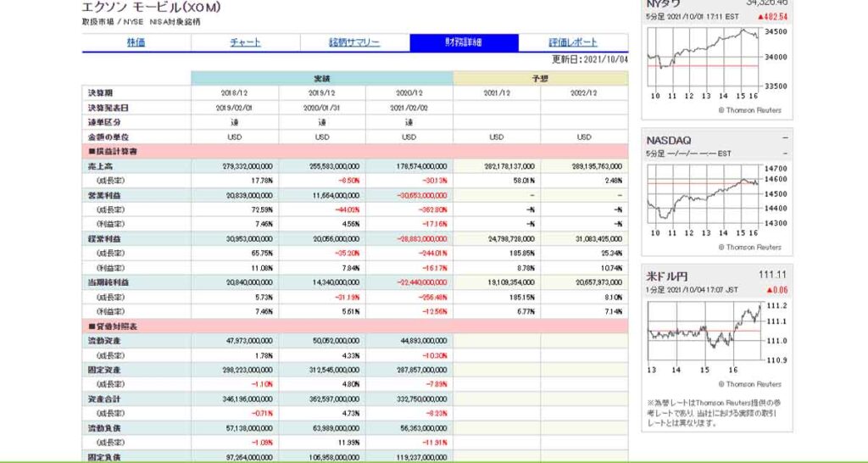Click current assets value 50,052,000,000
Screen dimensions: 868x463
pos(336,341)
